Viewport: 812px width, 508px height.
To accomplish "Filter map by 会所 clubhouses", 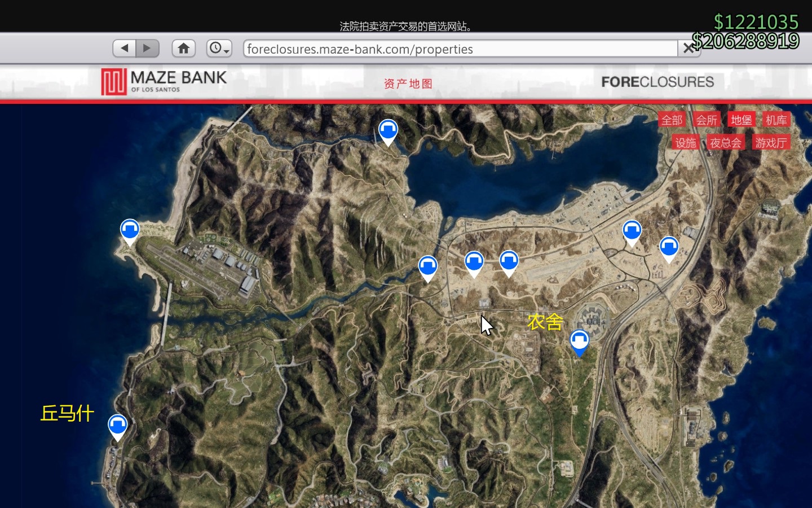I will 706,120.
